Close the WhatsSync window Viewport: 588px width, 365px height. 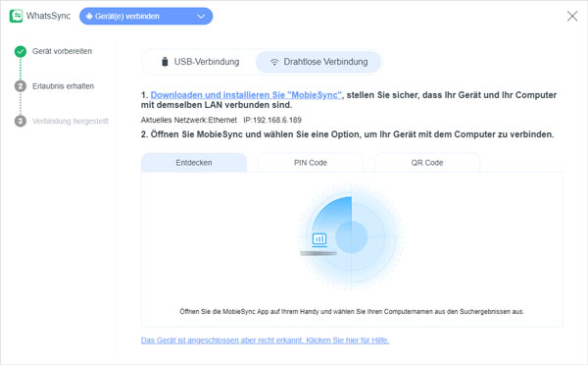(x=572, y=16)
